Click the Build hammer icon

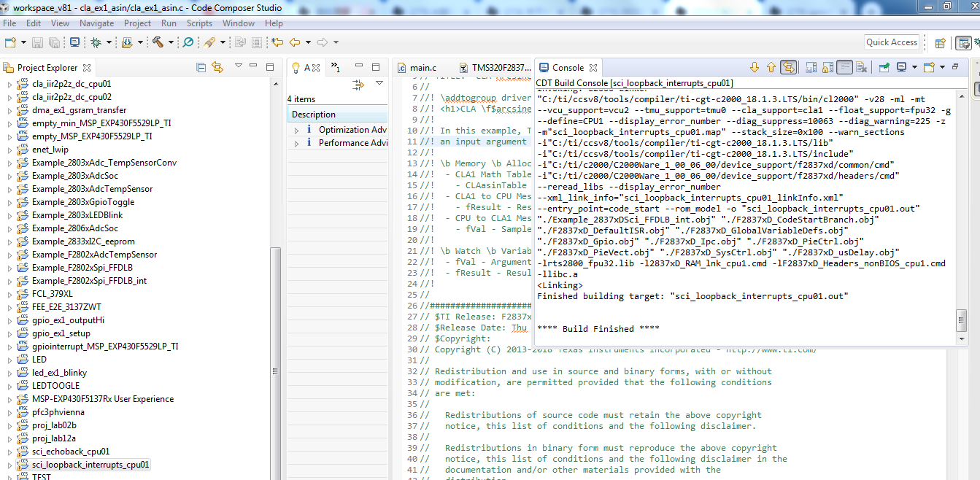coord(158,43)
